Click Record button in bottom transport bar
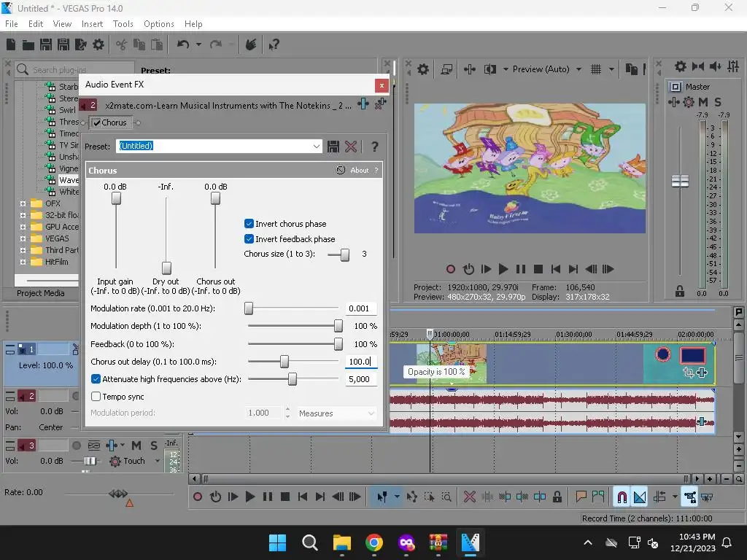 click(x=198, y=497)
